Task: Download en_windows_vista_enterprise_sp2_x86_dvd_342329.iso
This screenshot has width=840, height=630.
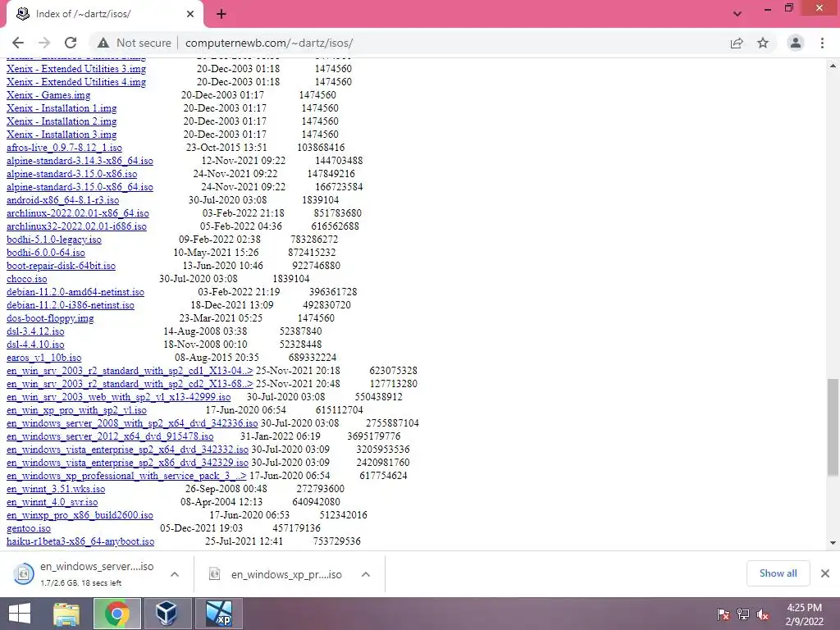Action: pyautogui.click(x=127, y=463)
